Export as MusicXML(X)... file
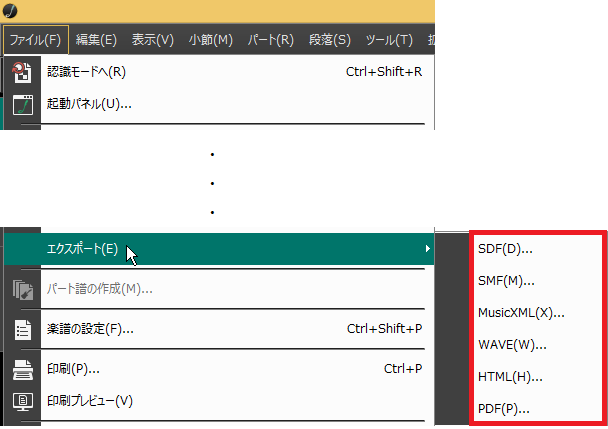The image size is (608, 429). [x=521, y=312]
